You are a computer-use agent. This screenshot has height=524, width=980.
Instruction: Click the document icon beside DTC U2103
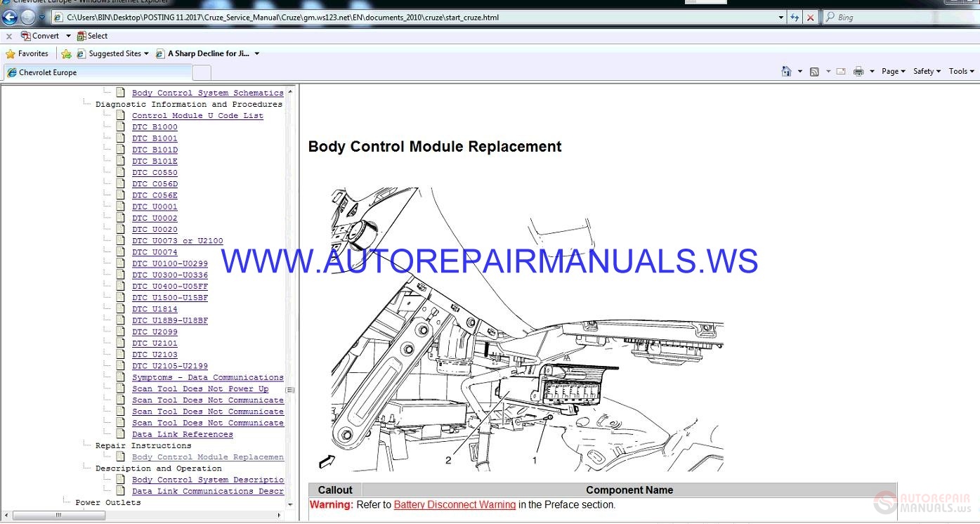tap(121, 354)
